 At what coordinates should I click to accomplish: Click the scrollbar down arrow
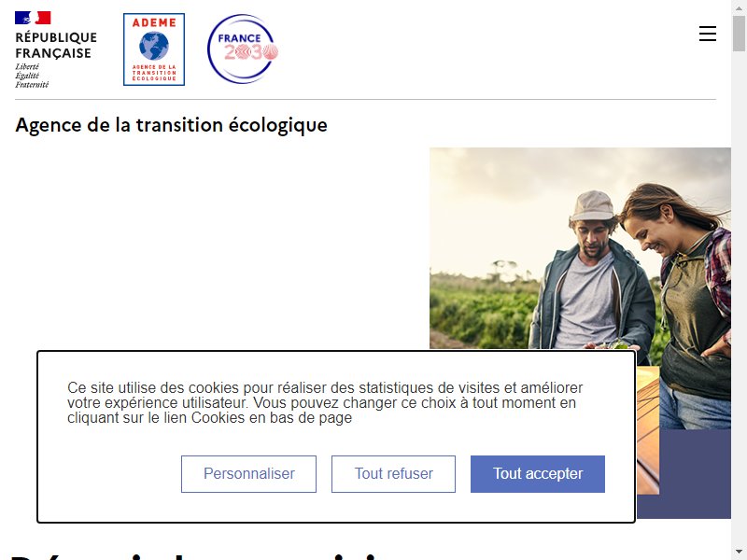pyautogui.click(x=739, y=553)
